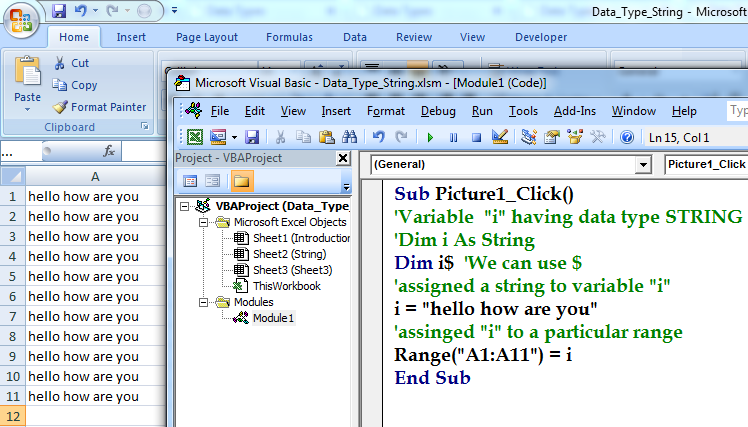This screenshot has width=748, height=427.
Task: Open the Clipboard dialog launcher
Action: [x=145, y=126]
